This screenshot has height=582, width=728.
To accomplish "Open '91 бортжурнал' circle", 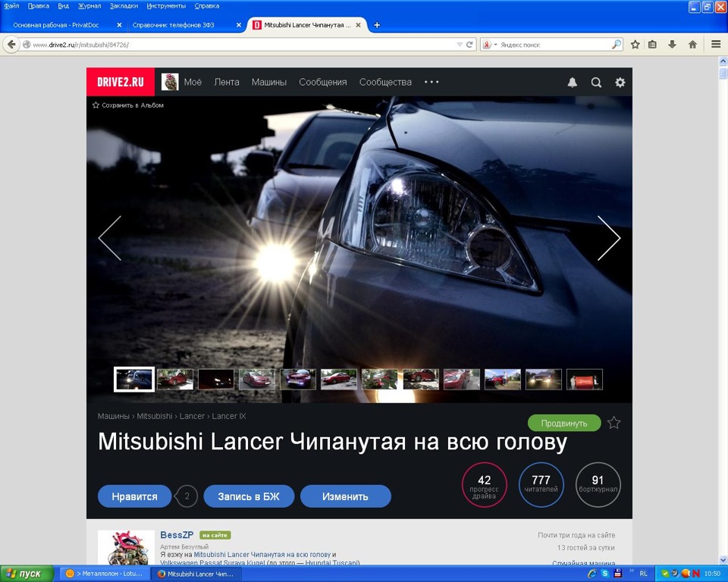I will point(598,484).
